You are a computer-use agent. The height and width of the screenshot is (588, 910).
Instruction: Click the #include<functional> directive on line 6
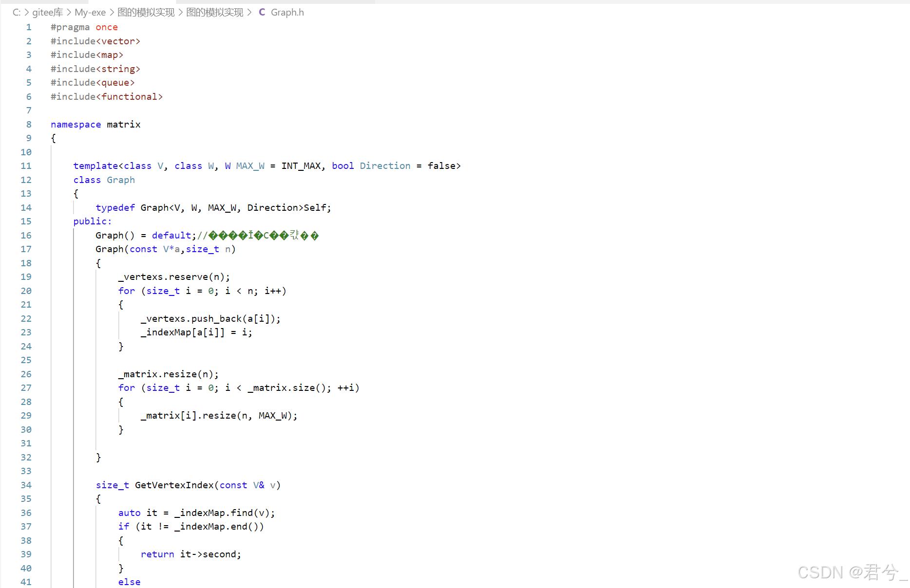[x=107, y=96]
